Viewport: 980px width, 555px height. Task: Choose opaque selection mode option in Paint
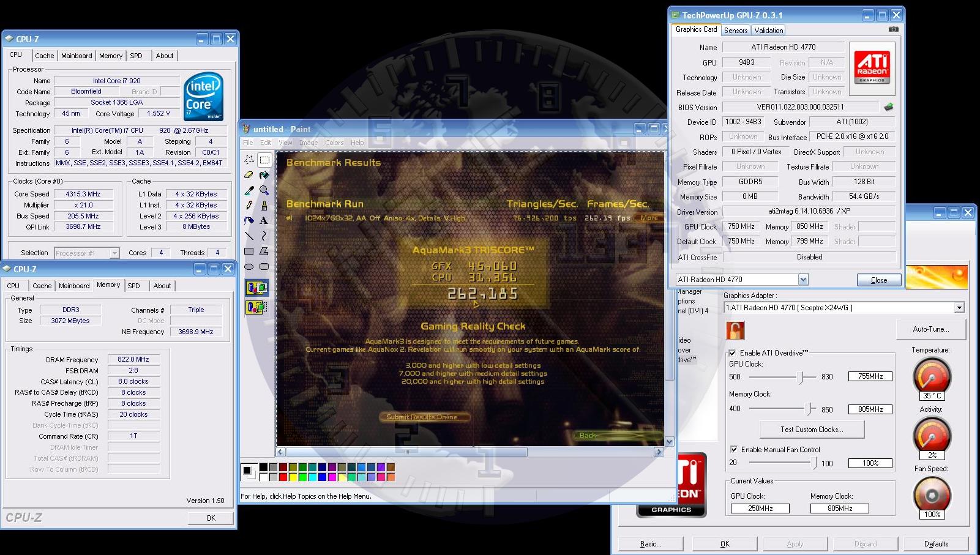[256, 288]
